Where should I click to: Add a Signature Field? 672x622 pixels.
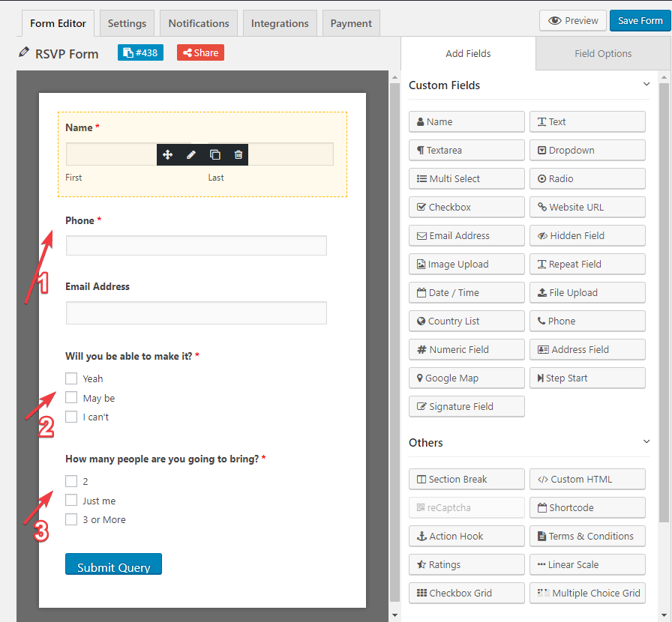(x=466, y=406)
